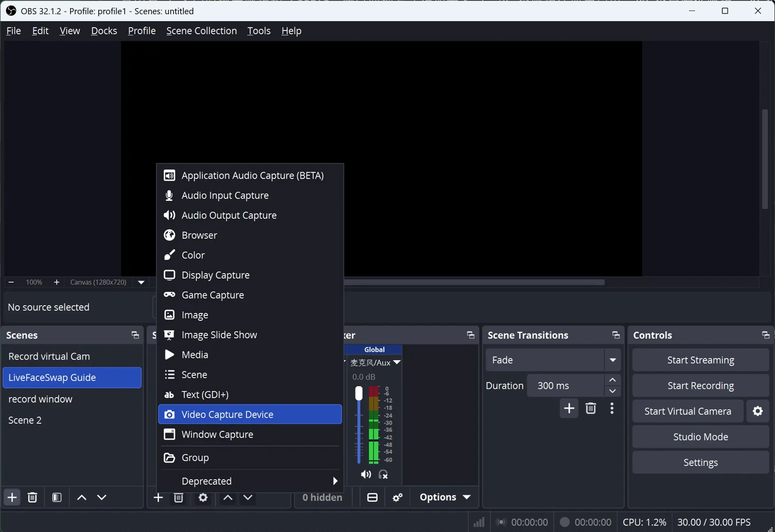
Task: Move scene down with arrow icon
Action: [x=102, y=497]
